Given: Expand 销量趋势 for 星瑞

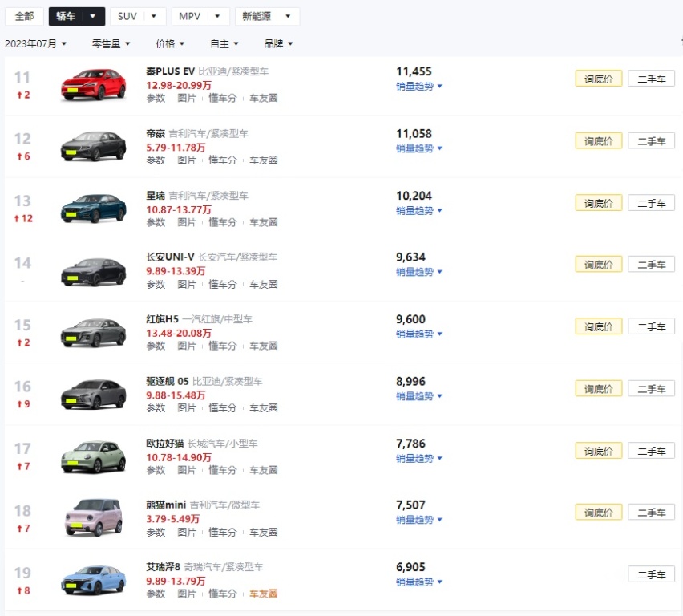Looking at the screenshot, I should click(x=419, y=211).
